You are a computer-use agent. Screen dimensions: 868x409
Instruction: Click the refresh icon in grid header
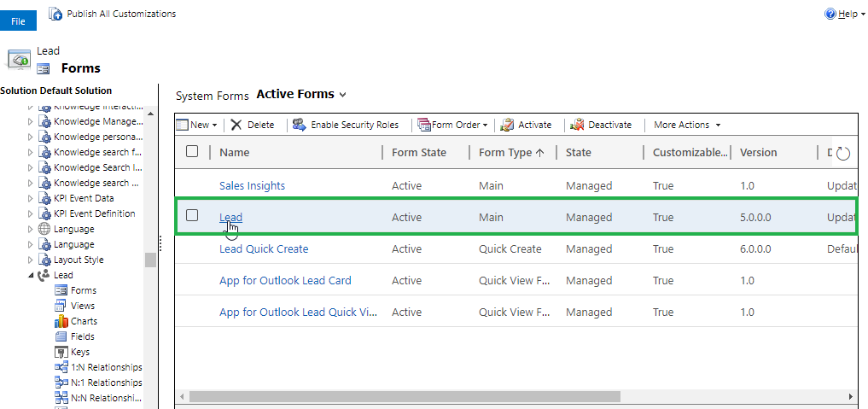point(843,154)
